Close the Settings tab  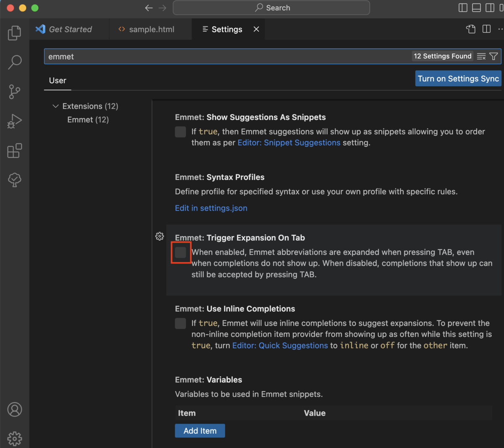click(x=256, y=29)
